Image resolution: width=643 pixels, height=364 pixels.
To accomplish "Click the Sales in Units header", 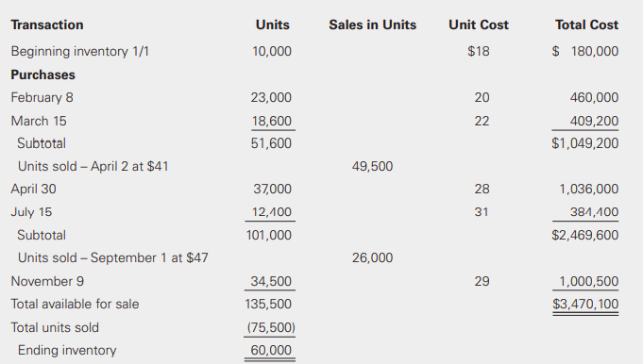I will coord(372,25).
